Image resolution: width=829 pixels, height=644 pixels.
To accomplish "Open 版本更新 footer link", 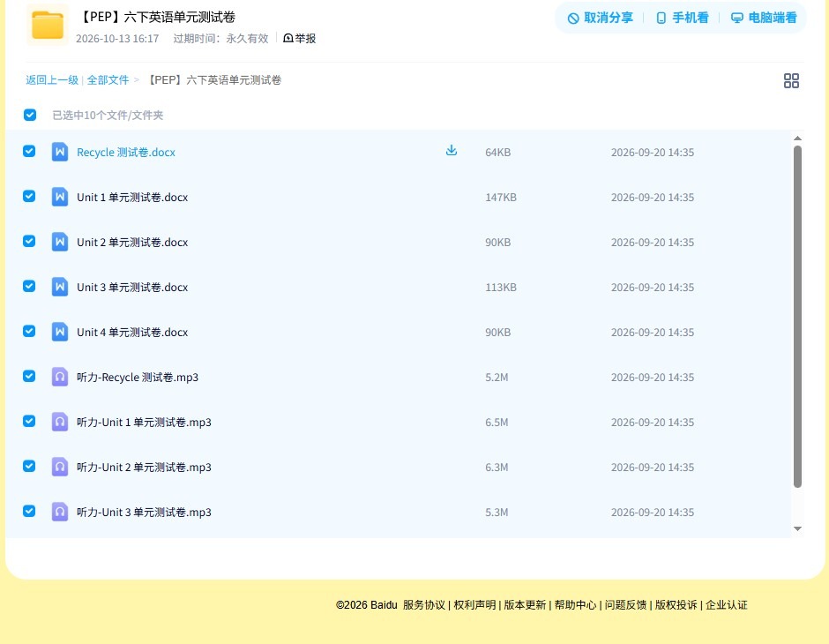I will (x=525, y=605).
